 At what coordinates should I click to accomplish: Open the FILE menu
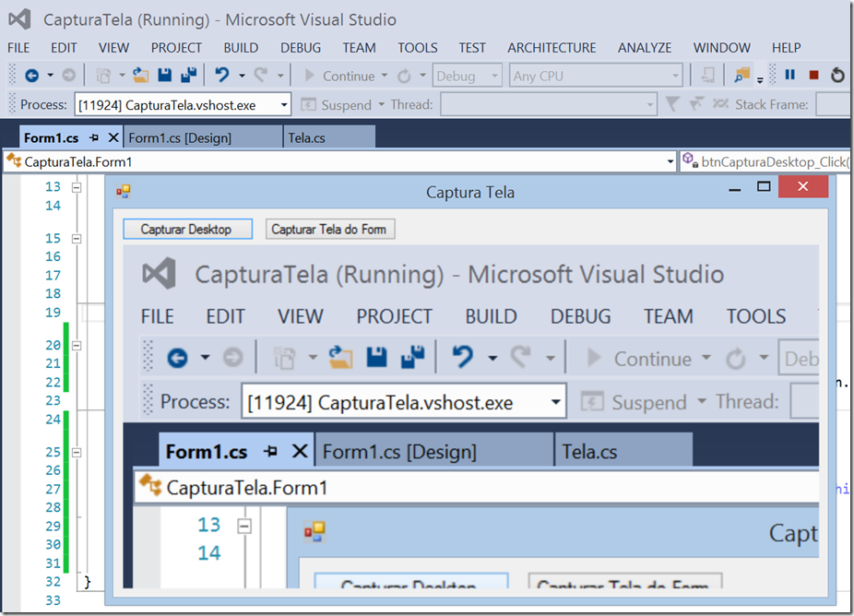(x=18, y=48)
